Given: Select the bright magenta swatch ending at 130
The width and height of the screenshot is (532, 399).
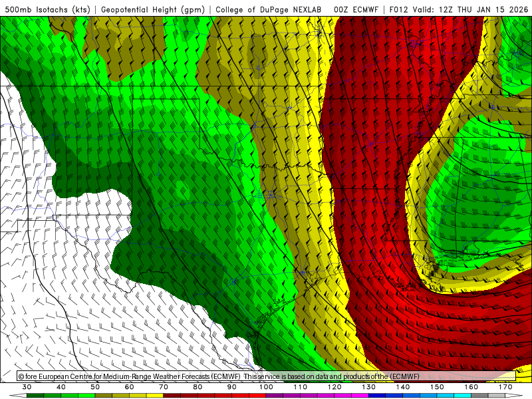Looking at the screenshot, I should click(360, 395).
